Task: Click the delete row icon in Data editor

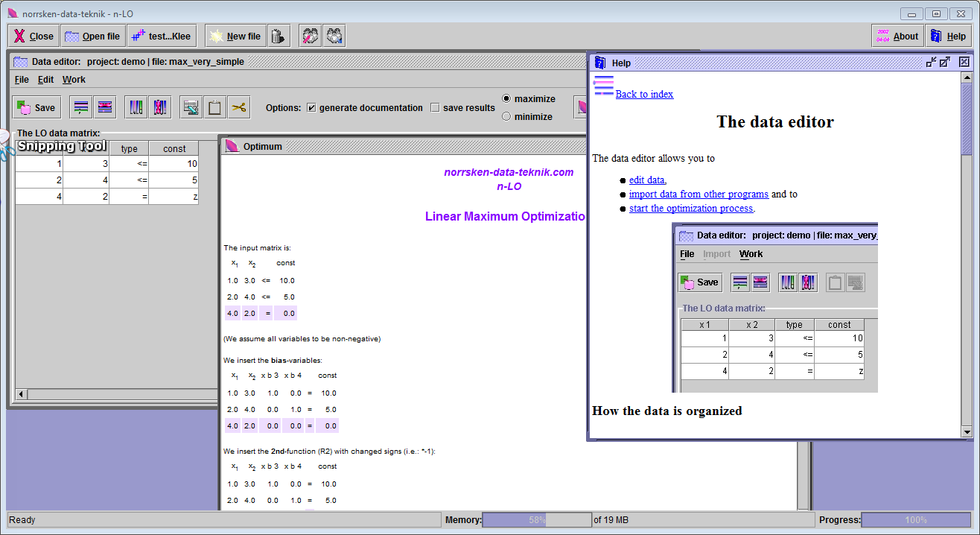Action: (x=105, y=107)
